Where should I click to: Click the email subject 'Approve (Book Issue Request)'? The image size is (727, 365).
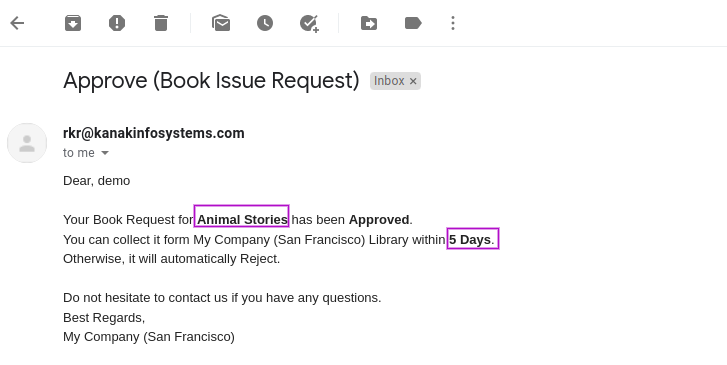coord(211,80)
